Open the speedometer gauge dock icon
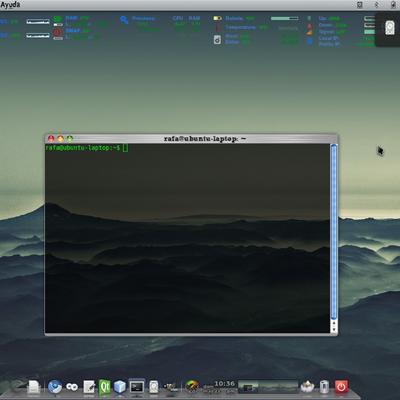The width and height of the screenshot is (400, 400). [x=191, y=387]
